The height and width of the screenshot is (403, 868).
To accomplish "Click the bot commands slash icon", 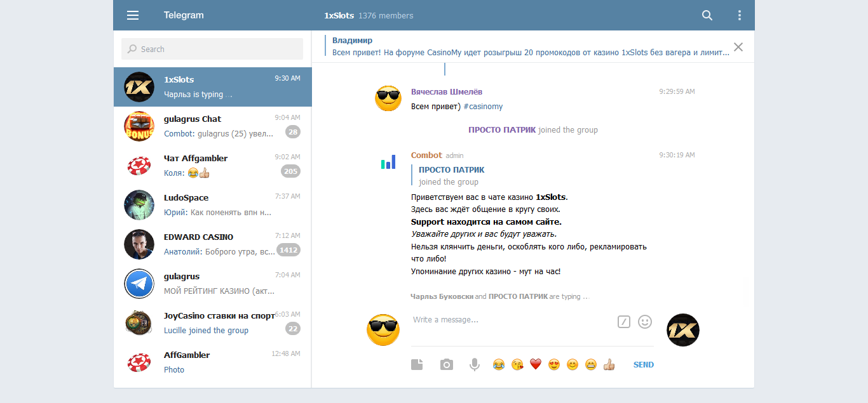I will click(x=624, y=322).
